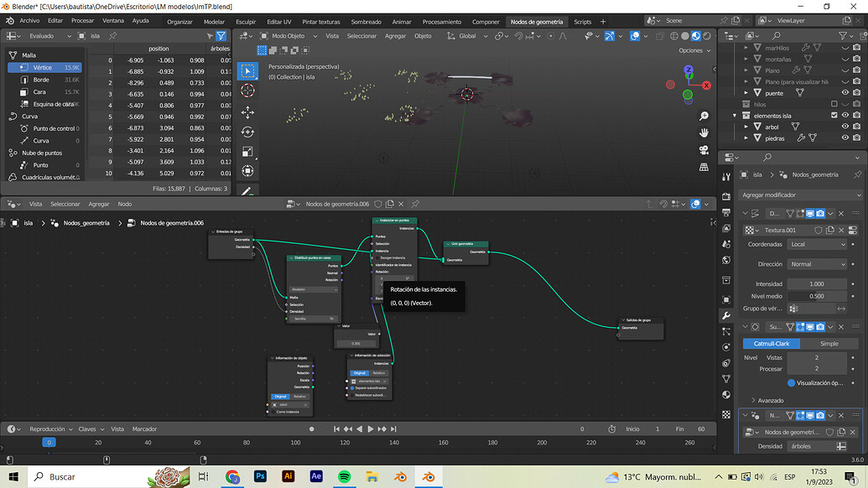868x488 pixels.
Task: Click the pan view hand icon
Action: click(x=704, y=132)
